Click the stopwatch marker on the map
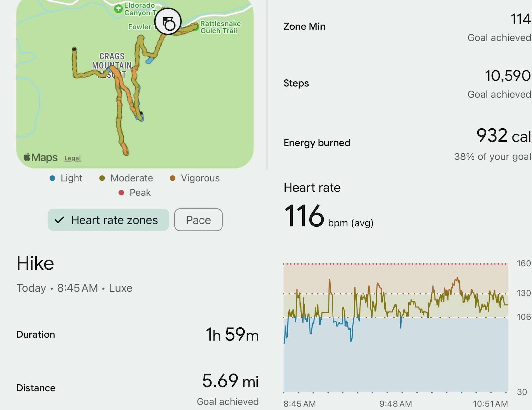Screen dimensions: 532x410 pos(168,22)
